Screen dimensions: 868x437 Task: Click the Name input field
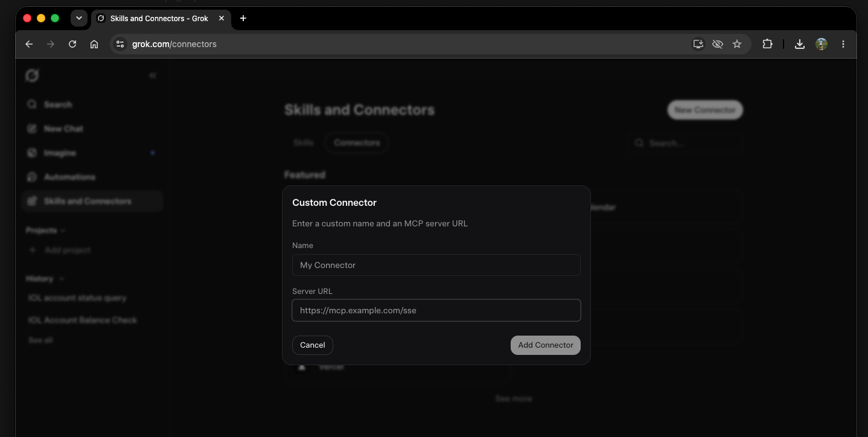pos(436,265)
